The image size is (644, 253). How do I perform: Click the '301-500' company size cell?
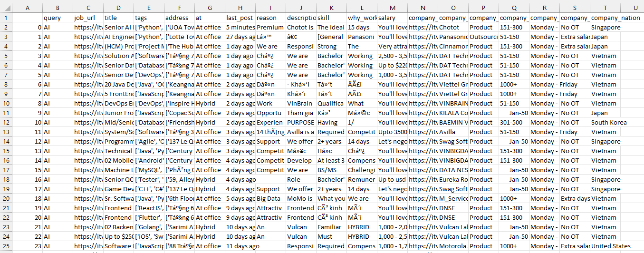click(x=514, y=122)
